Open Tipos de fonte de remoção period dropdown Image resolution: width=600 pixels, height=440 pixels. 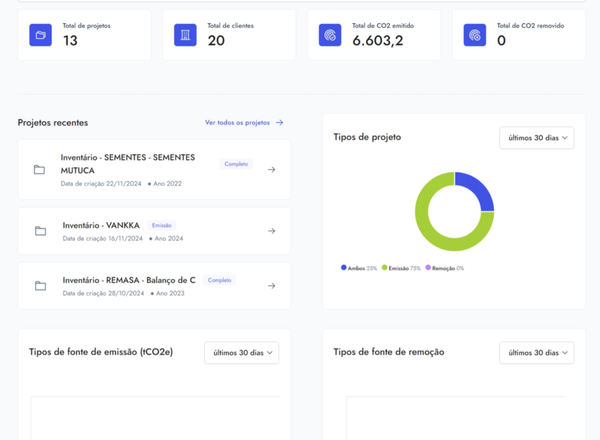[x=536, y=353]
